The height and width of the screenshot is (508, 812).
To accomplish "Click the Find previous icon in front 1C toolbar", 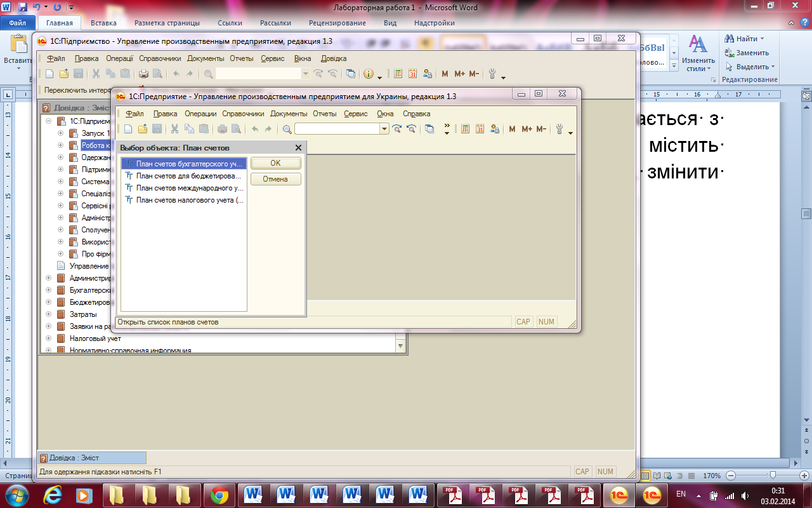I will click(x=411, y=129).
